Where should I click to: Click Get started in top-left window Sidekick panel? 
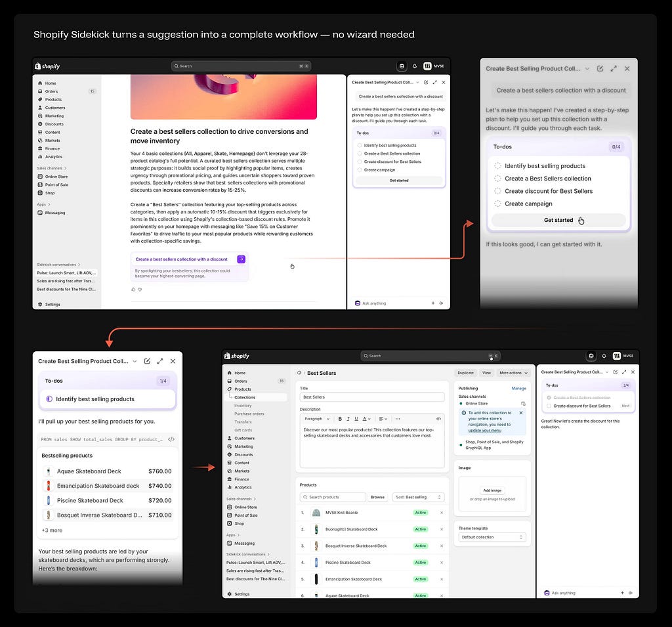tap(399, 181)
